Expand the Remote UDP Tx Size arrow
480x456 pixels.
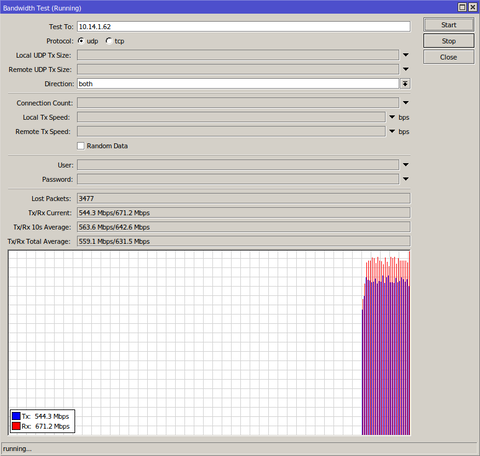click(406, 69)
